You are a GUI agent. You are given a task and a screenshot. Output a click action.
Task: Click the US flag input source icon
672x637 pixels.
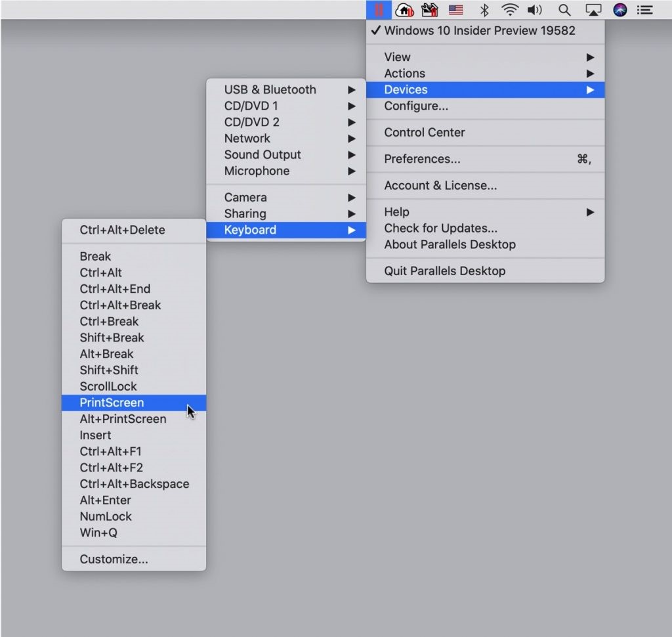pos(455,10)
